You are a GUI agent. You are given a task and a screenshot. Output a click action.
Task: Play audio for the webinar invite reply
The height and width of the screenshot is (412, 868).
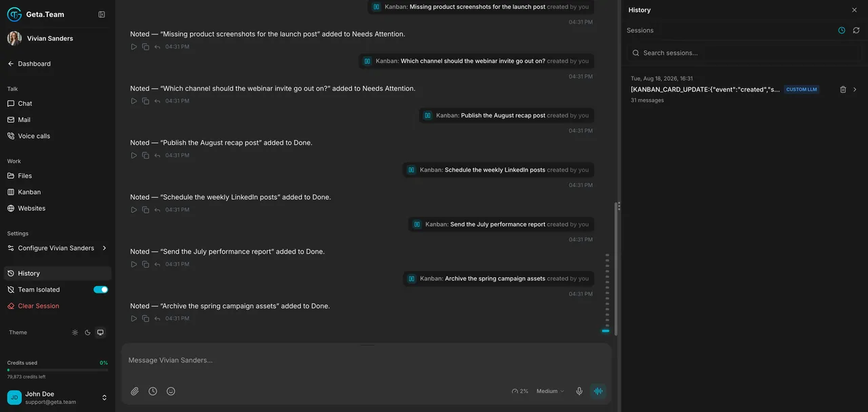pyautogui.click(x=134, y=101)
